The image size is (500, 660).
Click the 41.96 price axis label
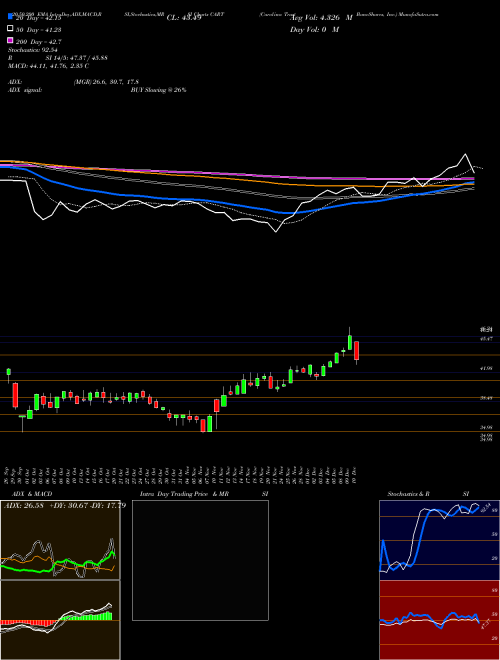[x=486, y=368]
